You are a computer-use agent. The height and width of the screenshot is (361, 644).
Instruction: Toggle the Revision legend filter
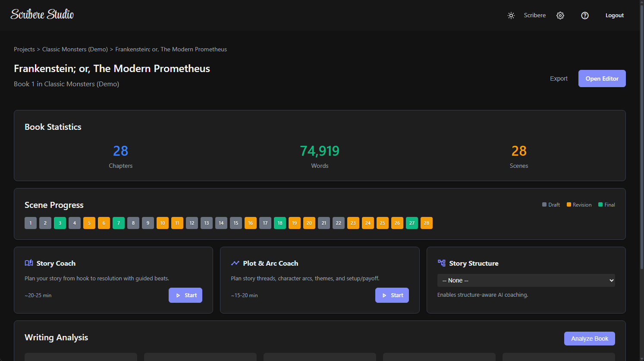579,204
